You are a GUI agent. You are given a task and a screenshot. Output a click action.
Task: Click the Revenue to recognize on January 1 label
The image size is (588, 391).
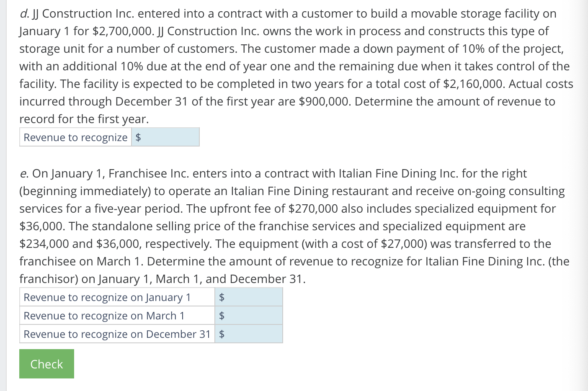pyautogui.click(x=107, y=297)
